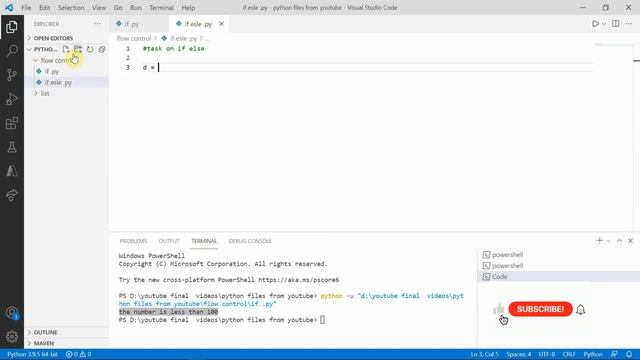640x360 pixels.
Task: Click New File icon in explorer
Action: tap(66, 49)
